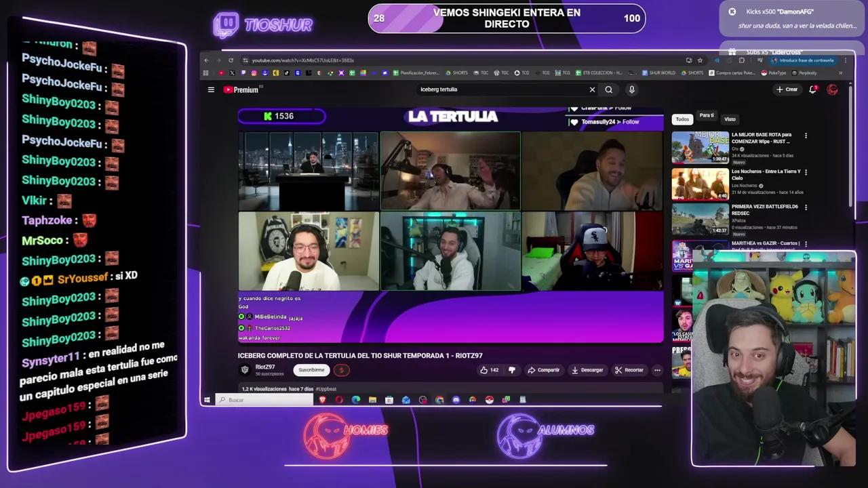Click the Windows Start button
The width and height of the screenshot is (868, 488).
click(x=207, y=400)
